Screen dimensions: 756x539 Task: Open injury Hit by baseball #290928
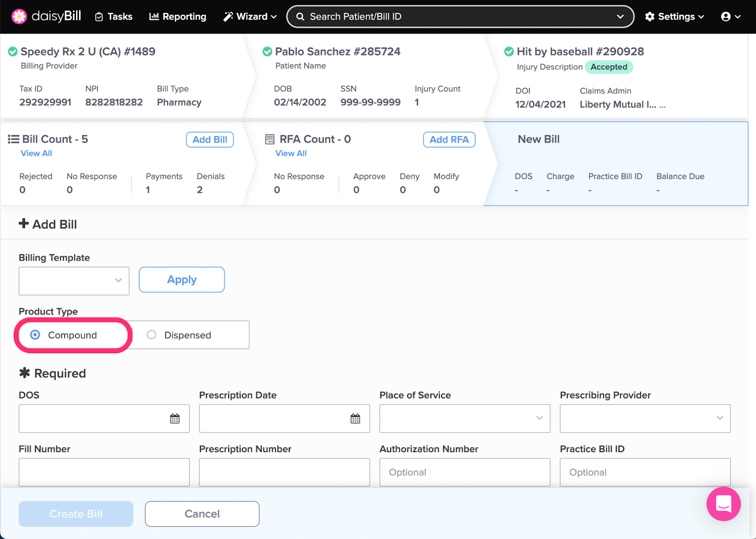point(580,52)
